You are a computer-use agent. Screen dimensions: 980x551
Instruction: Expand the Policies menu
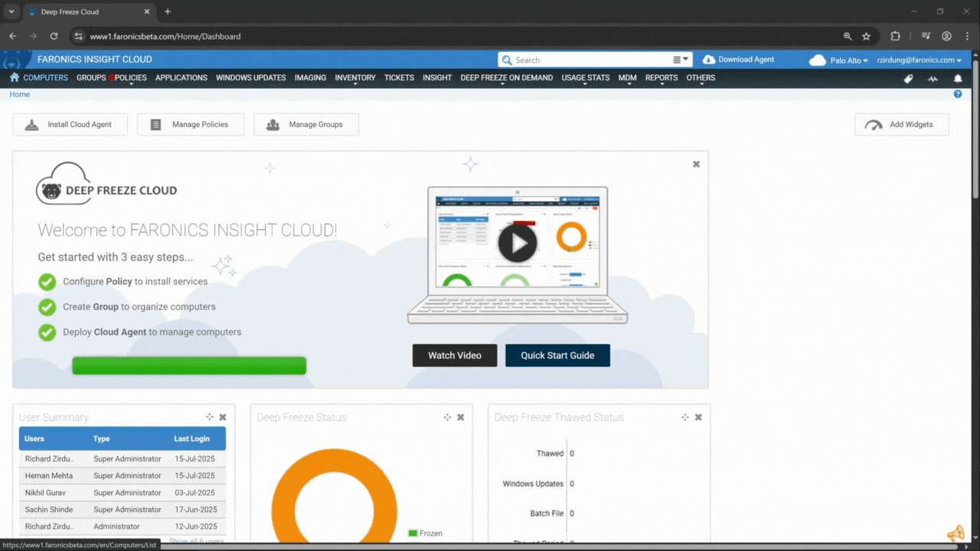(131, 78)
